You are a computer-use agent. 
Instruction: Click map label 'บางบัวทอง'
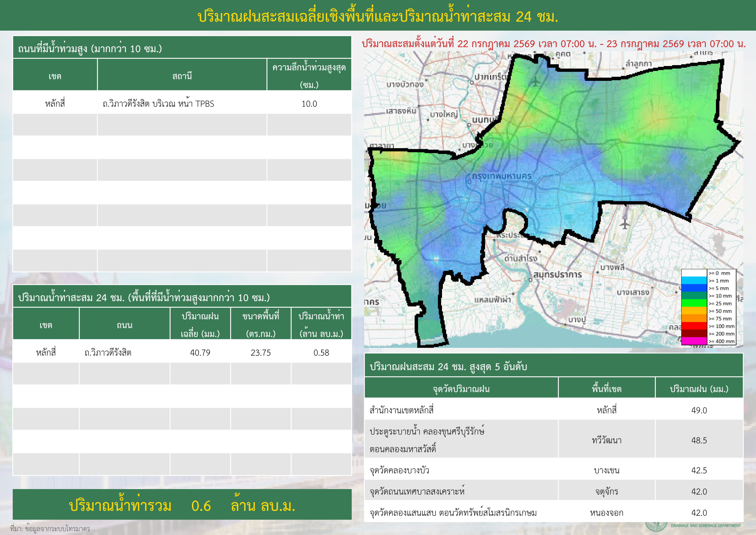click(405, 84)
